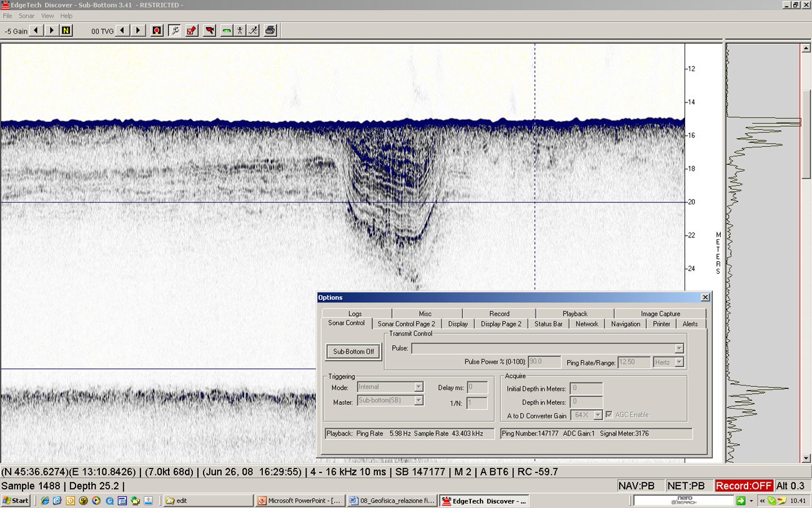Viewport: 812px width, 508px height.
Task: Close the Options dialog
Action: 705,297
